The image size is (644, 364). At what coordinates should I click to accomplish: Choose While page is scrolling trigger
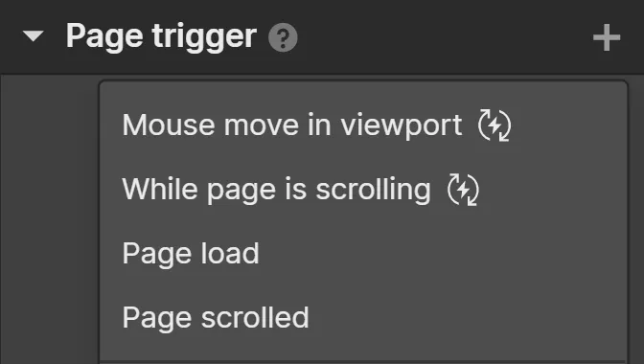tap(363, 189)
